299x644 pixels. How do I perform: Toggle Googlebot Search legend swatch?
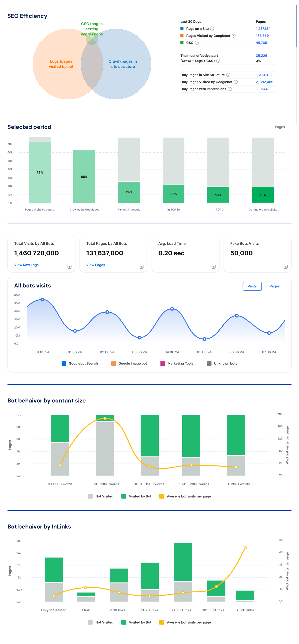click(x=64, y=364)
